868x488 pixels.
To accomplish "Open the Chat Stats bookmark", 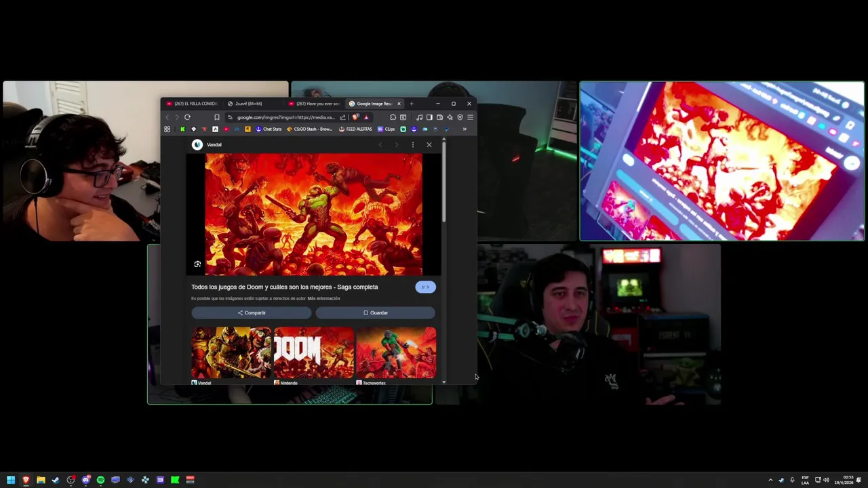I will point(268,129).
